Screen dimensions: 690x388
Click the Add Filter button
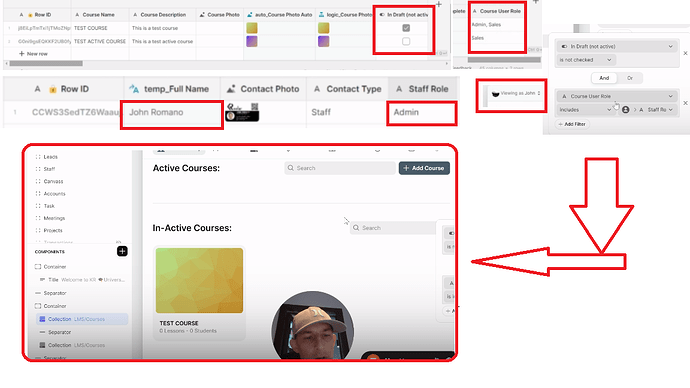572,124
